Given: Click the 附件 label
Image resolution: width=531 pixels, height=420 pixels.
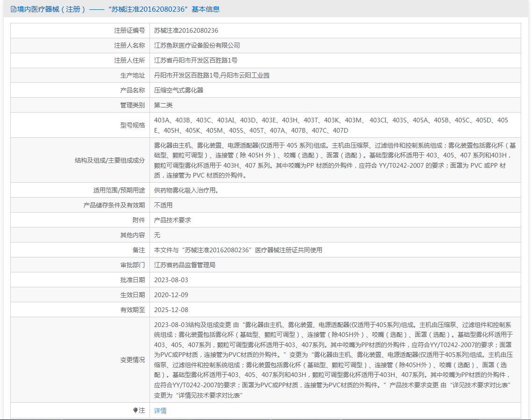Looking at the screenshot, I should tap(139, 220).
